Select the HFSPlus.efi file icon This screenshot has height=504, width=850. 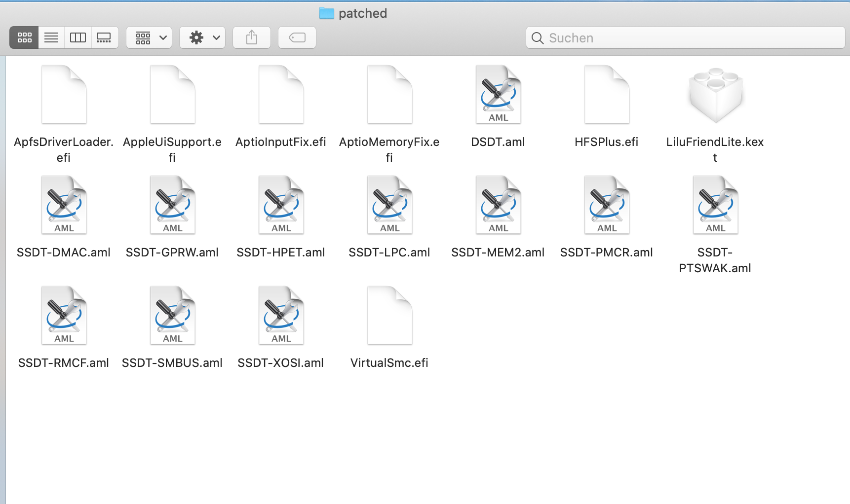[x=607, y=94]
